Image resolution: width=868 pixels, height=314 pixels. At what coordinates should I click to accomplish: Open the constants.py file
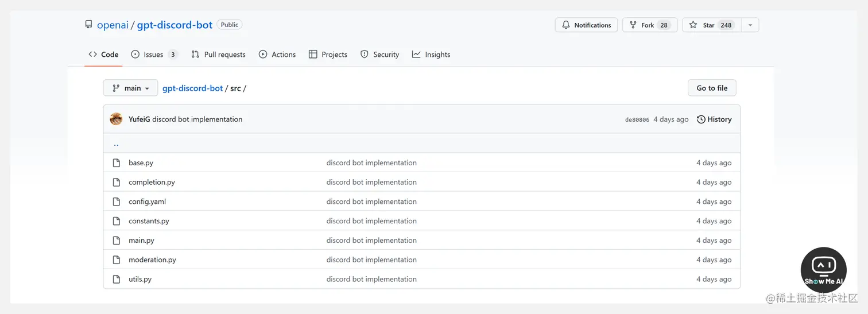point(149,221)
